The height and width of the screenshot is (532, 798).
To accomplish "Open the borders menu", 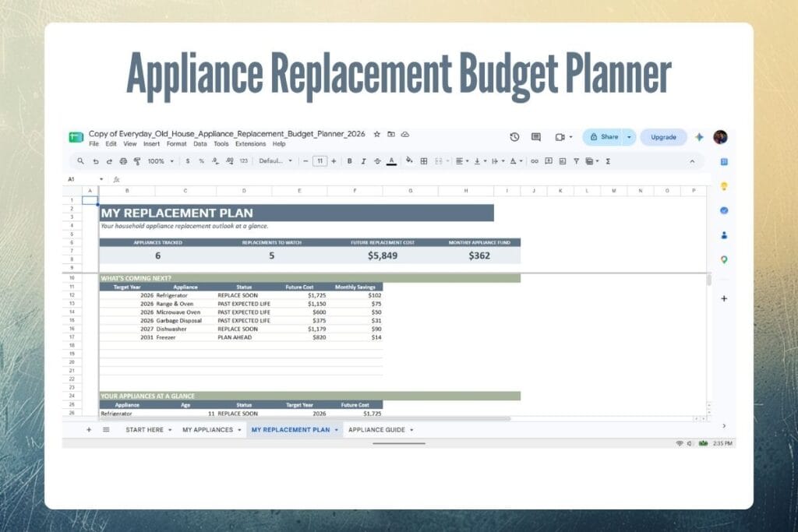I will coord(423,161).
